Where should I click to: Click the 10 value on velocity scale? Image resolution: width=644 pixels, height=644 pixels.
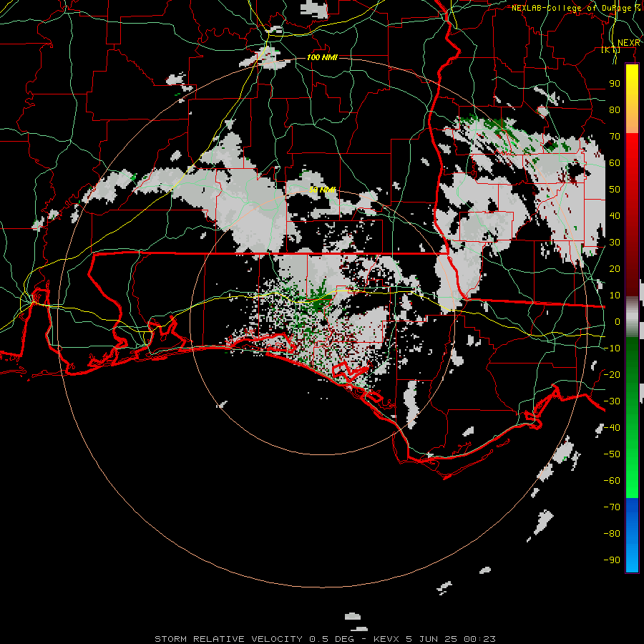tap(615, 296)
